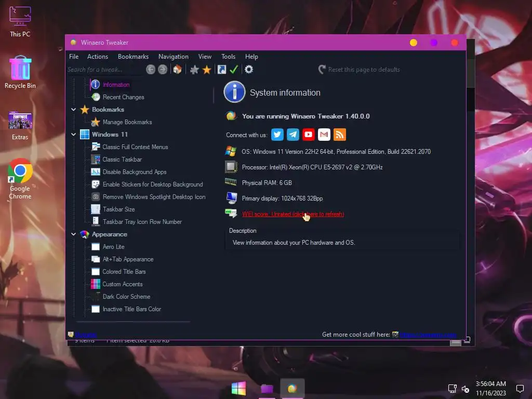Screen dimensions: 532x399
Task: Click the yellow minimize circle button
Action: (x=413, y=43)
